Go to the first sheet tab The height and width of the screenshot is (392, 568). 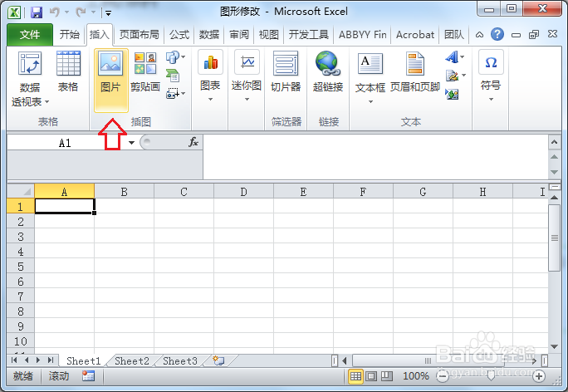coord(14,360)
